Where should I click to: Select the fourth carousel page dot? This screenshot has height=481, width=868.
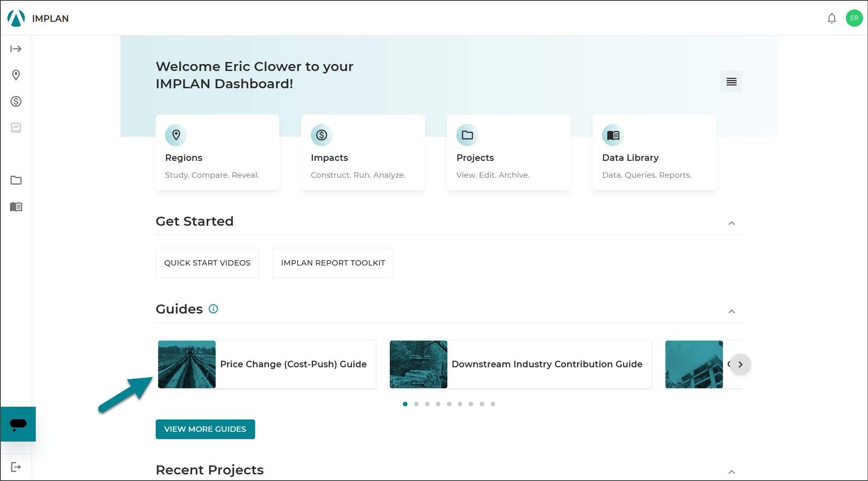(438, 404)
